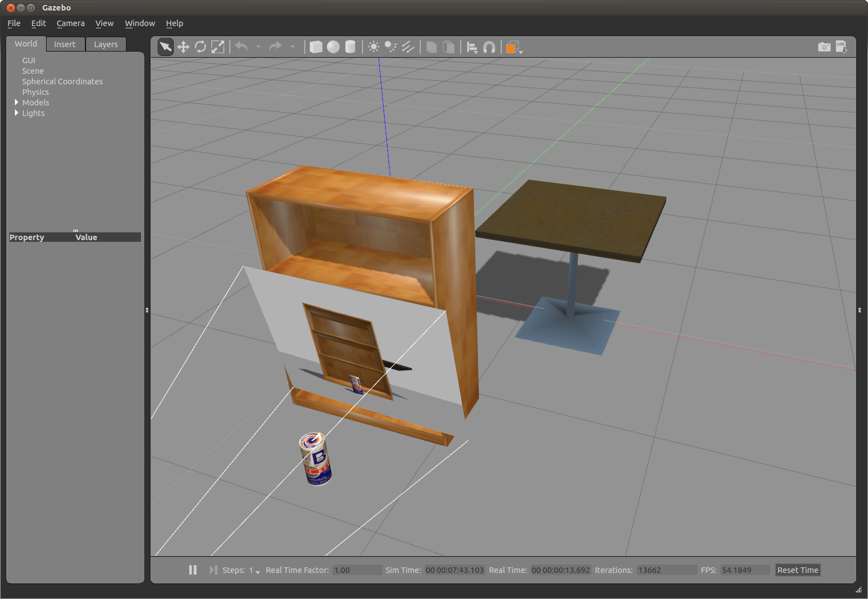Switch to the Insert tab
The height and width of the screenshot is (599, 868).
tap(65, 44)
